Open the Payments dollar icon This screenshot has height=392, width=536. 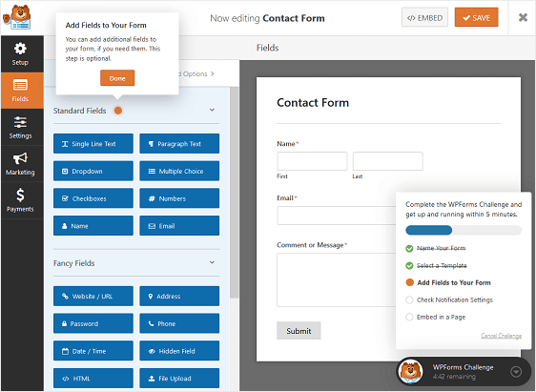click(20, 195)
